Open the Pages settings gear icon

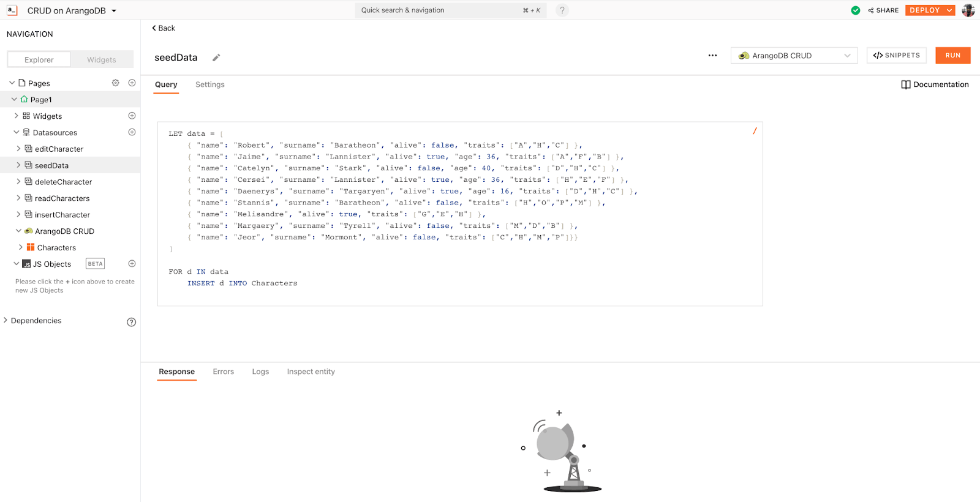pyautogui.click(x=115, y=83)
